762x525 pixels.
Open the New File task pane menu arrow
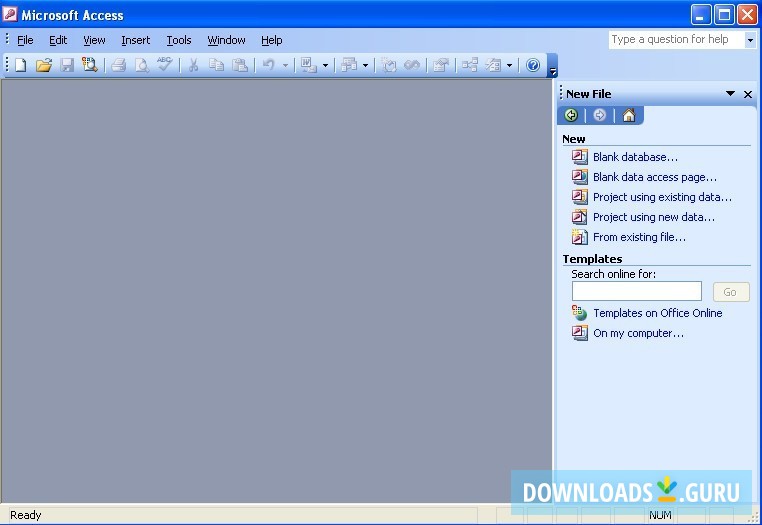pos(730,93)
